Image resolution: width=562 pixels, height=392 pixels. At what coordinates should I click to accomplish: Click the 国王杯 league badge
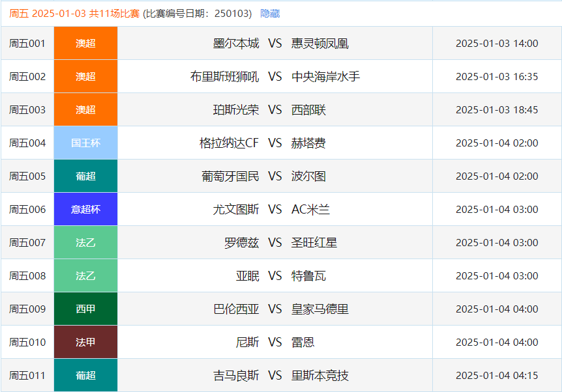pos(85,143)
